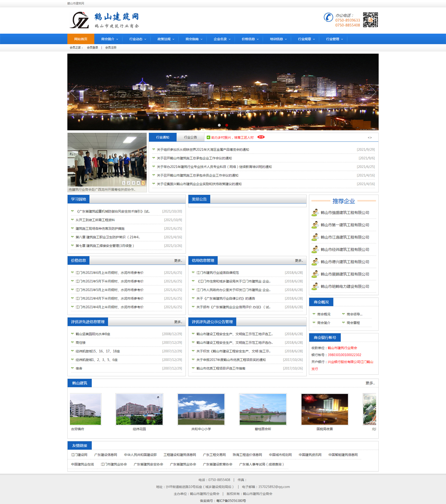Switch to the 行业通知 tab
The width and height of the screenshot is (446, 504).
[163, 137]
